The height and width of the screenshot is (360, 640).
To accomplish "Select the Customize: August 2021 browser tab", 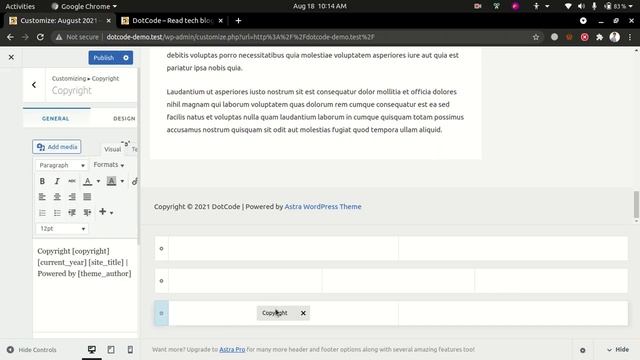I will tap(60, 20).
